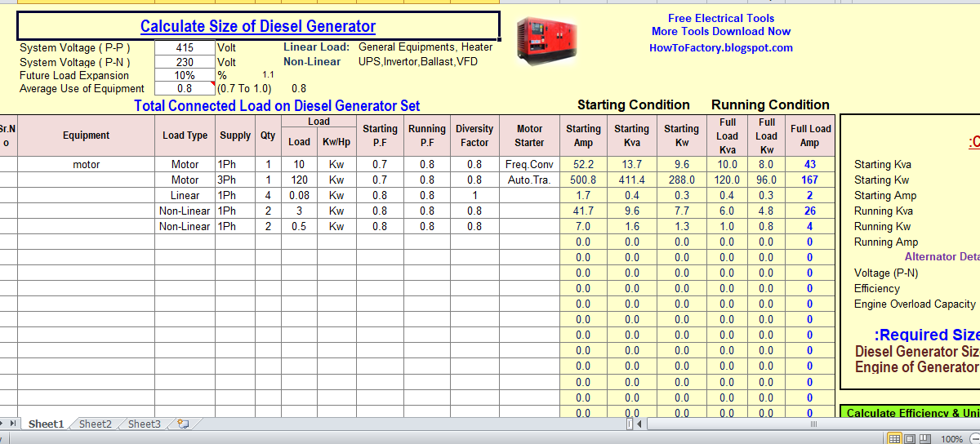The height and width of the screenshot is (444, 980).
Task: Click the Starting Kva column header
Action: pyautogui.click(x=632, y=135)
